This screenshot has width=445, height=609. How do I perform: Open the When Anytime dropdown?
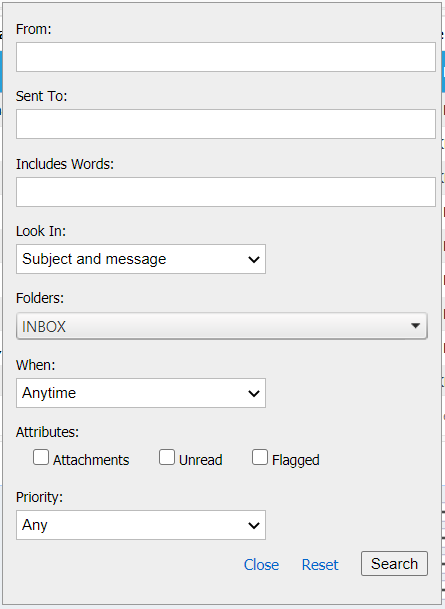(141, 393)
